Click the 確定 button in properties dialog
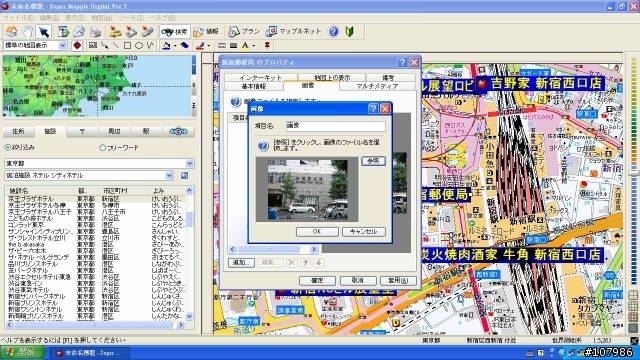This screenshot has height=360, width=640. tap(317, 280)
